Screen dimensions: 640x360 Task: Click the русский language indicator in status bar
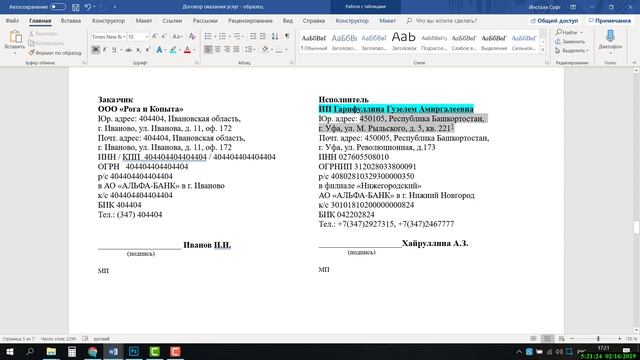[102, 338]
